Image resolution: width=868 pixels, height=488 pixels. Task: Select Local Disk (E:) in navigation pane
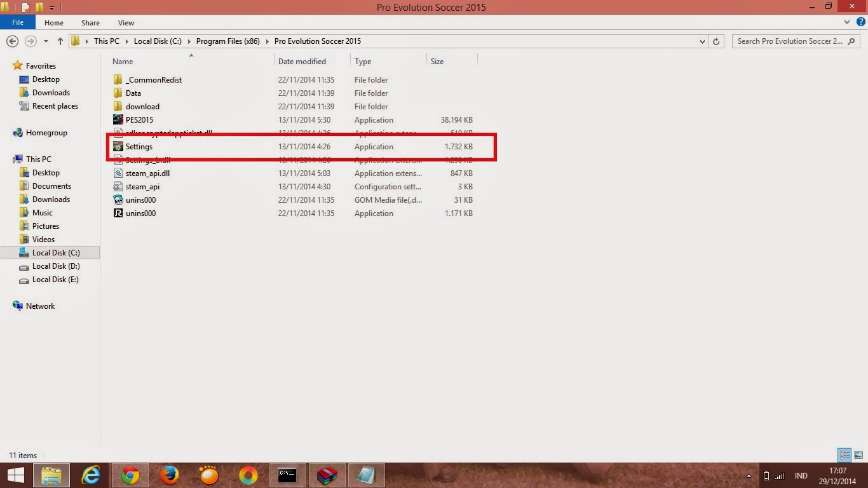coord(55,280)
